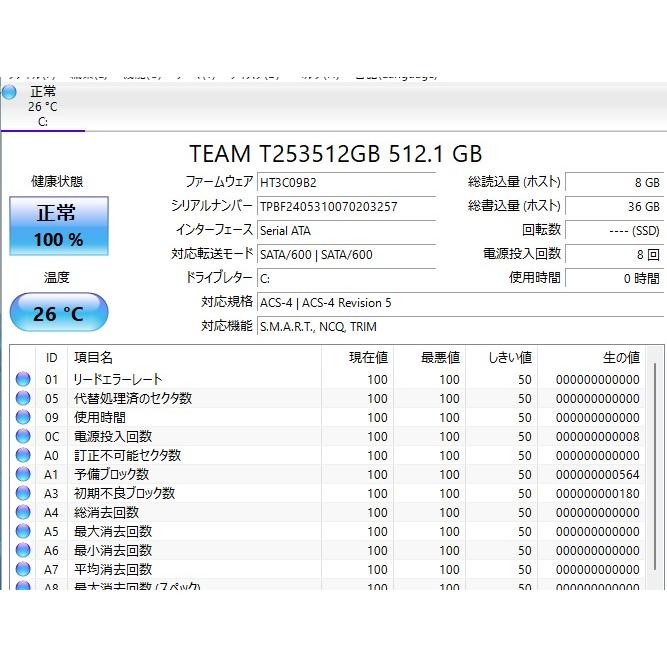
Task: Select the 総消去回数 attribute row
Action: pos(328,512)
